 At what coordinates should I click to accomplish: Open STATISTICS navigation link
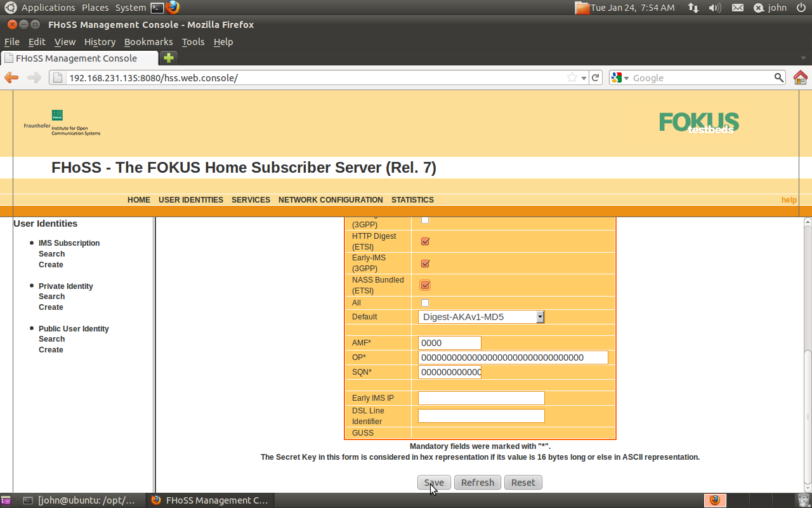click(x=412, y=199)
